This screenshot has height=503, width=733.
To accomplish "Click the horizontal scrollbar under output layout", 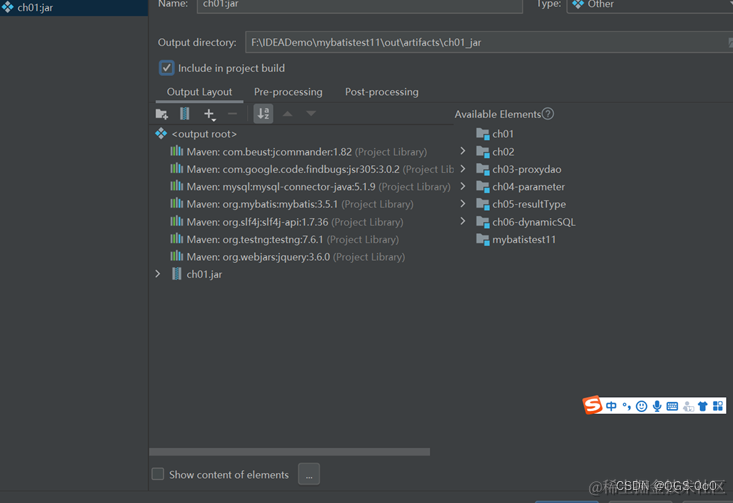I will click(289, 452).
